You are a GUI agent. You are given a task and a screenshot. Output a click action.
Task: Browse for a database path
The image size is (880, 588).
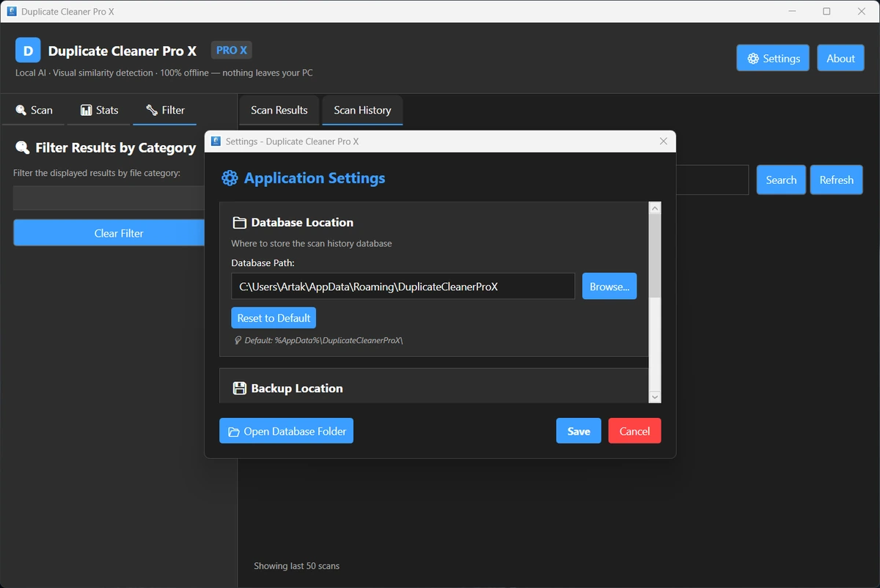[x=609, y=287]
